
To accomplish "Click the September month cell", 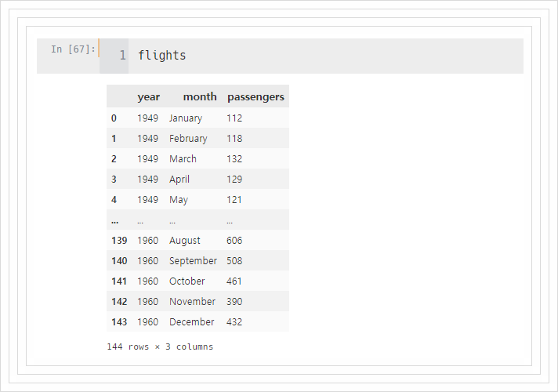I will tap(193, 261).
